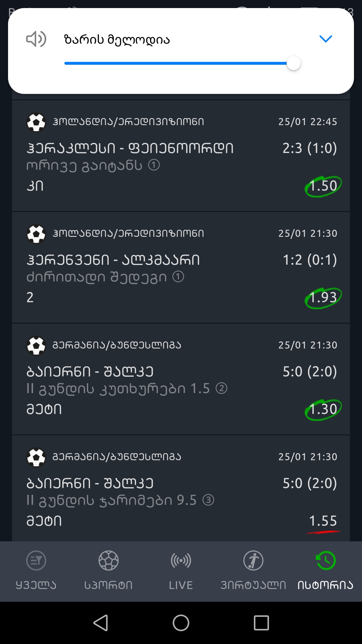Expand the volume panel chevron
Screen dimensions: 362x644
point(325,39)
